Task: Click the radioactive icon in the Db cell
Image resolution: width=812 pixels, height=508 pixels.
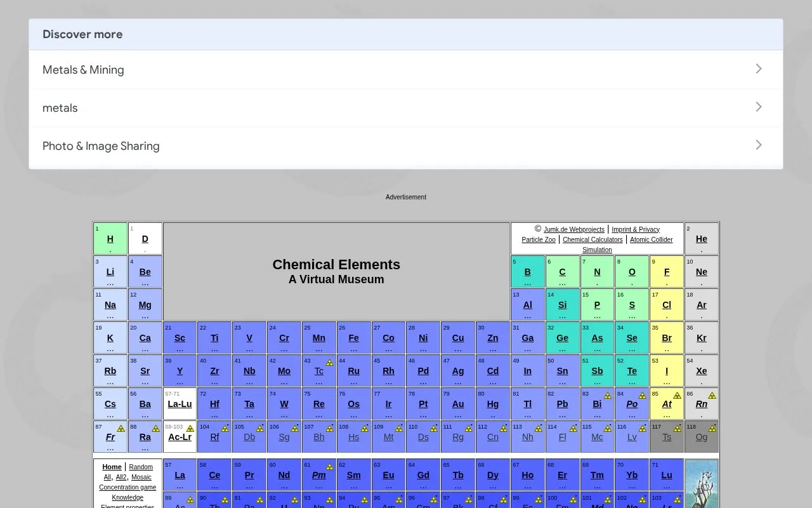Action: (x=260, y=429)
